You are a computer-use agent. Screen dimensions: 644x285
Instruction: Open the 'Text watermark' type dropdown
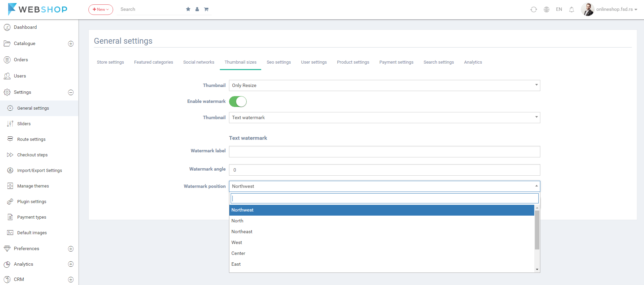pos(385,117)
